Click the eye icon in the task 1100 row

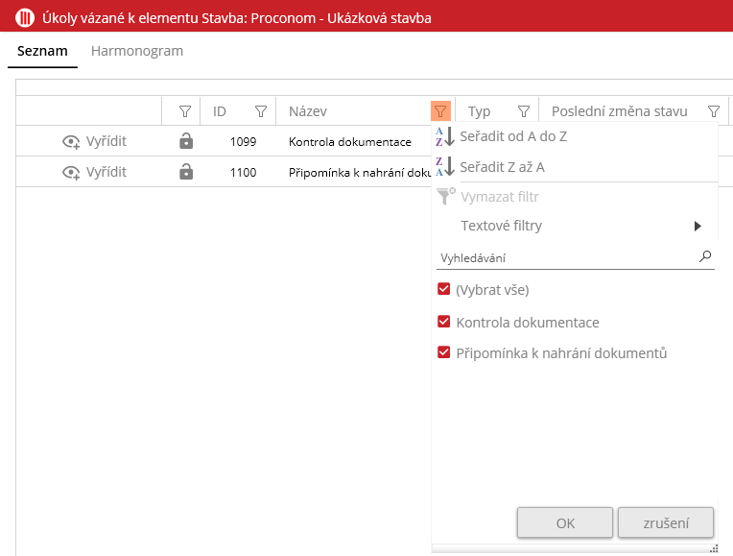pos(71,172)
